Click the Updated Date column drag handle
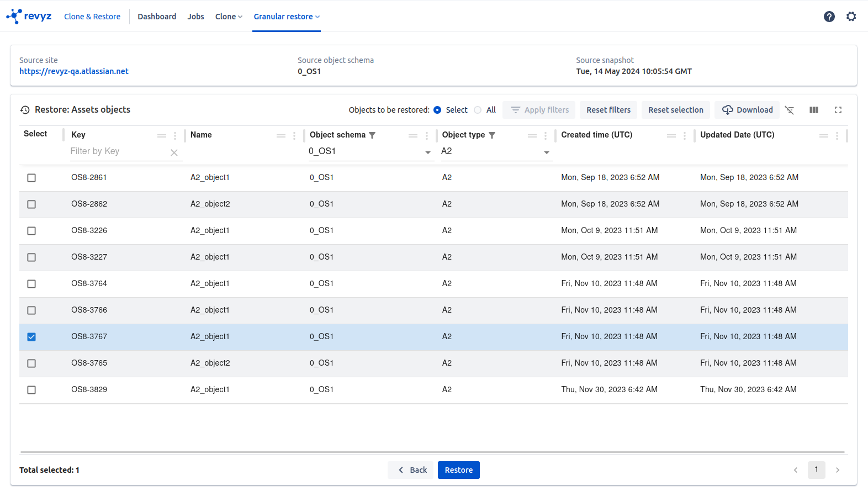Image resolution: width=868 pixels, height=496 pixels. click(x=824, y=136)
